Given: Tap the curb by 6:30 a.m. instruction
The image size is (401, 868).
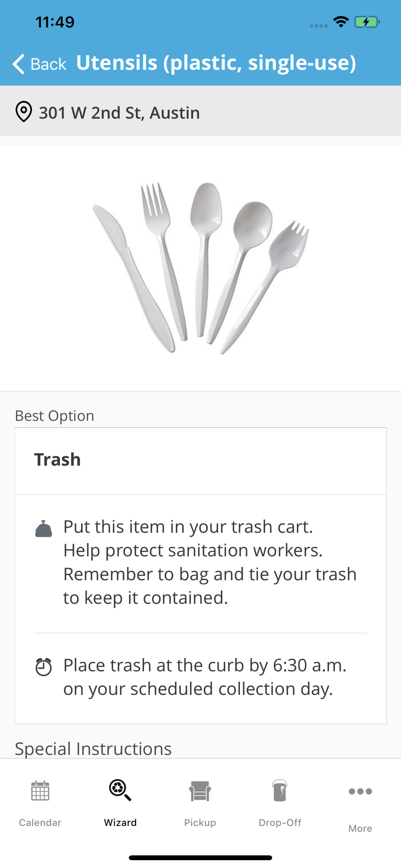Looking at the screenshot, I should (205, 677).
